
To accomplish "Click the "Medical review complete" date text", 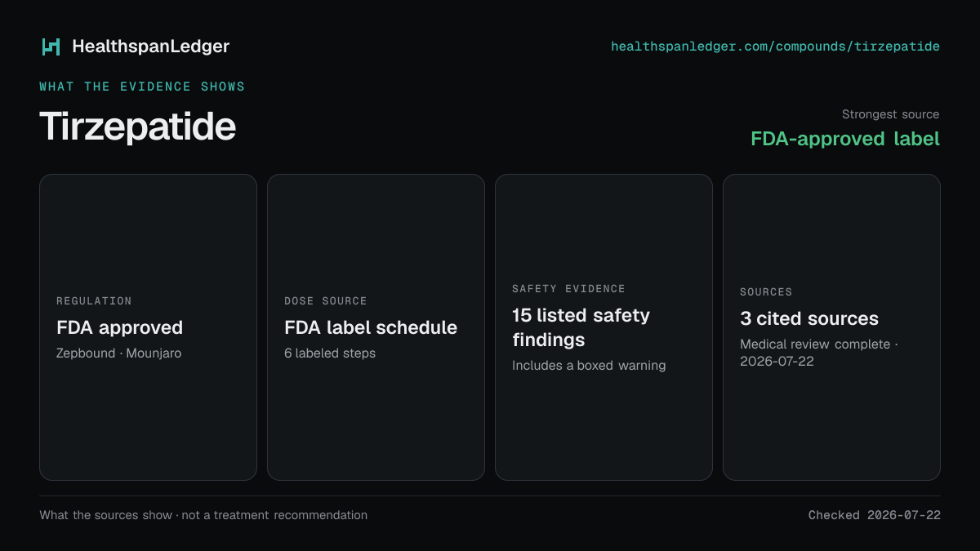I will pos(818,353).
